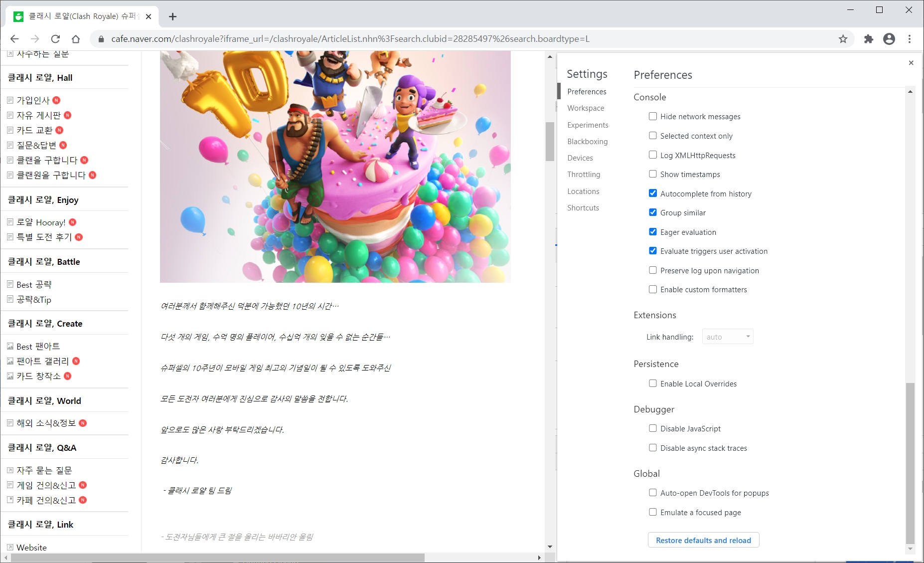
Task: Click the image board icon beside Best 팬아트
Action: pyautogui.click(x=10, y=346)
